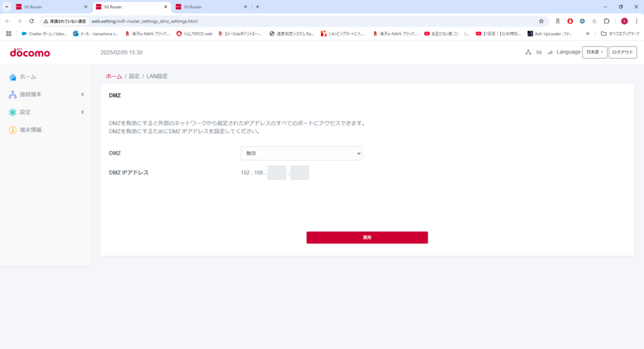The image size is (644, 349).
Task: Click the blue circular extension icon
Action: point(582,21)
